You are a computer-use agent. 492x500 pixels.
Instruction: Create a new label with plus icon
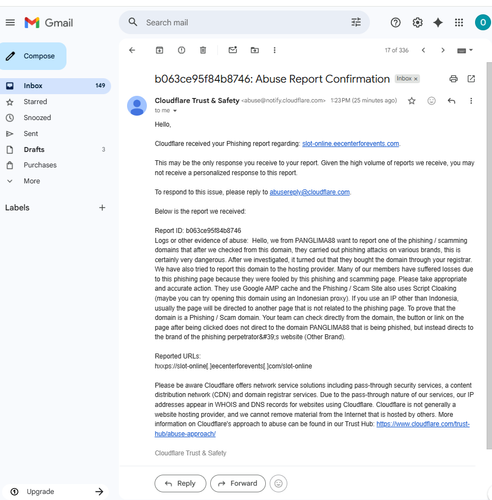[x=102, y=208]
